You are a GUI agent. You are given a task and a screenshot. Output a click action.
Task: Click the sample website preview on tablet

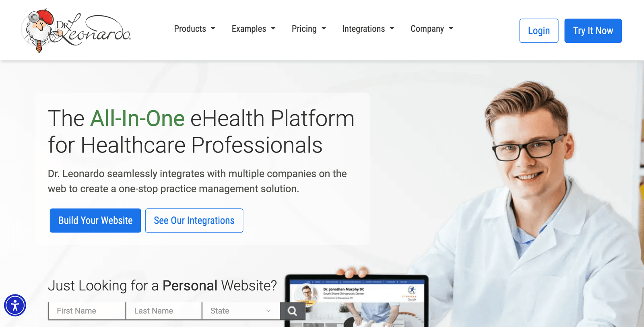[357, 302]
